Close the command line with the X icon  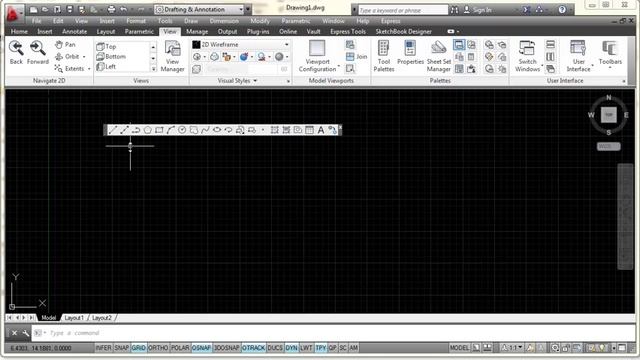[x=14, y=333]
